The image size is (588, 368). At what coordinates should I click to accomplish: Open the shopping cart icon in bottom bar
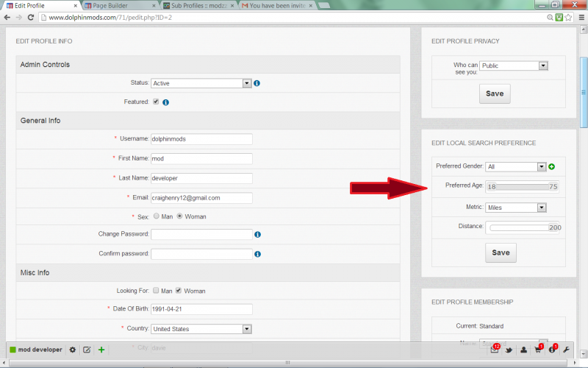(x=538, y=349)
